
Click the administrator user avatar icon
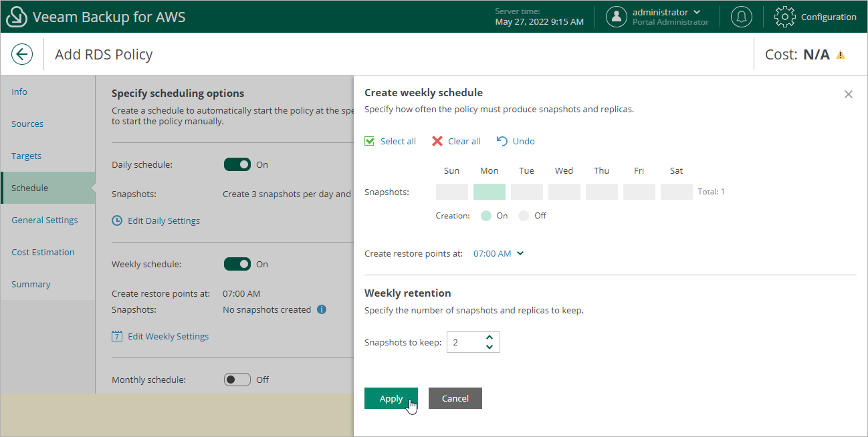coord(616,17)
